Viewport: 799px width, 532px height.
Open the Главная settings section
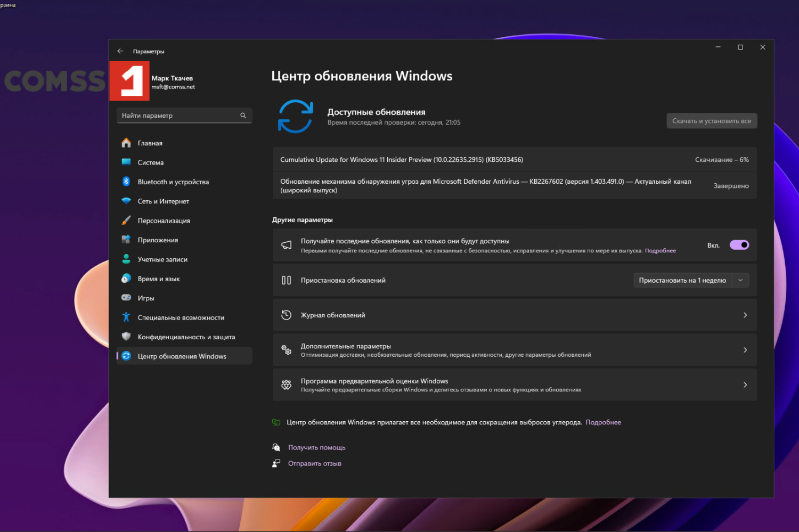[x=184, y=143]
